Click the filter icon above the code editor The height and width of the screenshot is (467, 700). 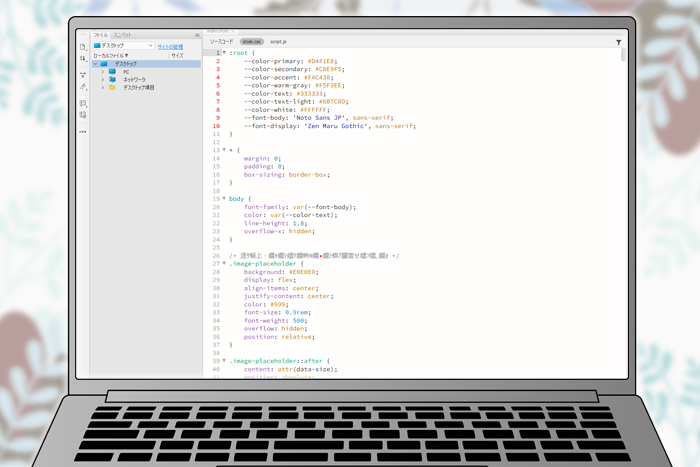618,42
